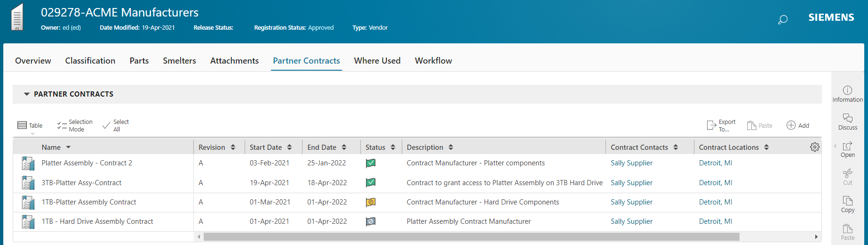Image resolution: width=868 pixels, height=245 pixels.
Task: Open the Information panel icon
Action: 847,90
